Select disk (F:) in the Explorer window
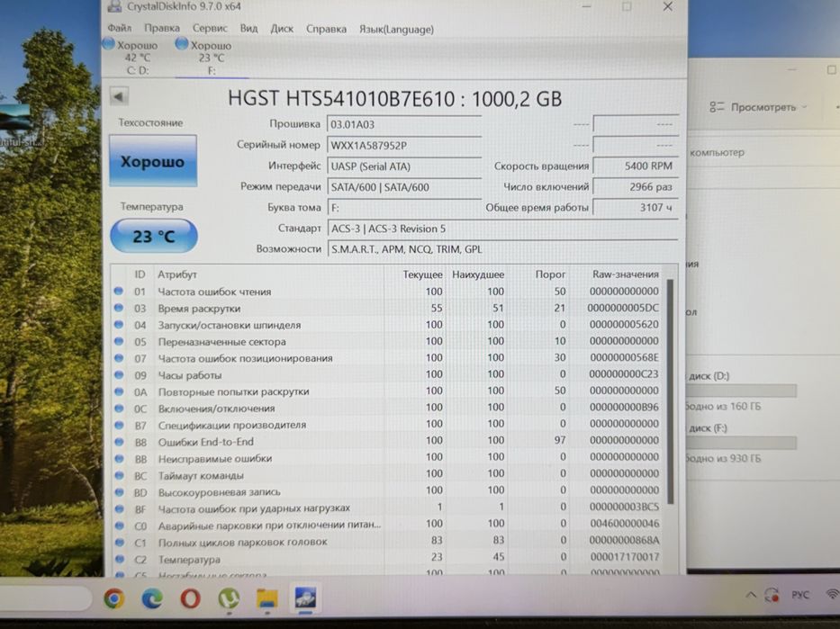The image size is (840, 629). pos(708,427)
